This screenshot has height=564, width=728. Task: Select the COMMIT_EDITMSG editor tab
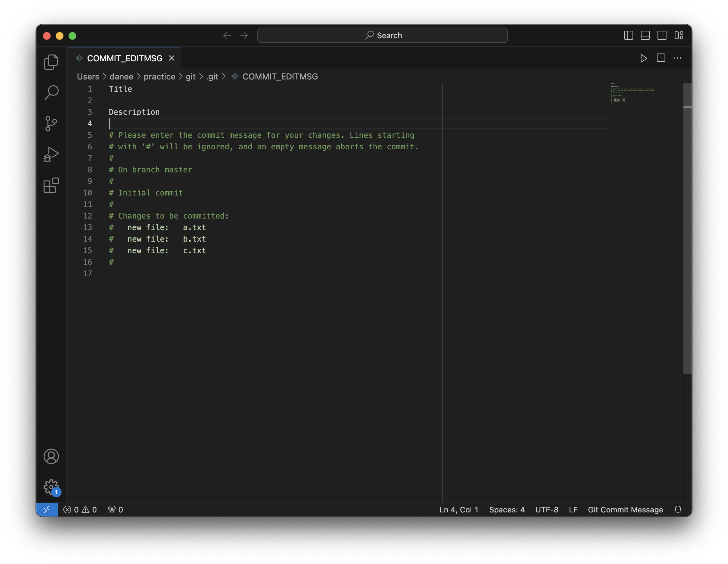(124, 58)
